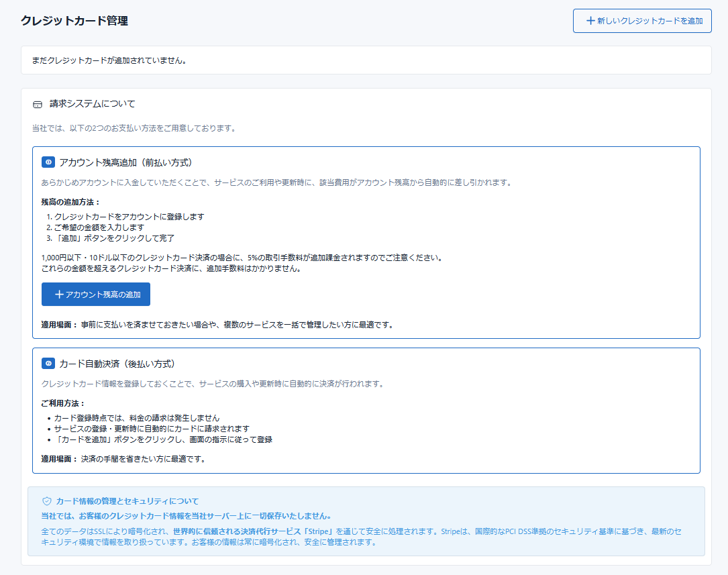Click the 請求システムについて section title

pyautogui.click(x=92, y=104)
